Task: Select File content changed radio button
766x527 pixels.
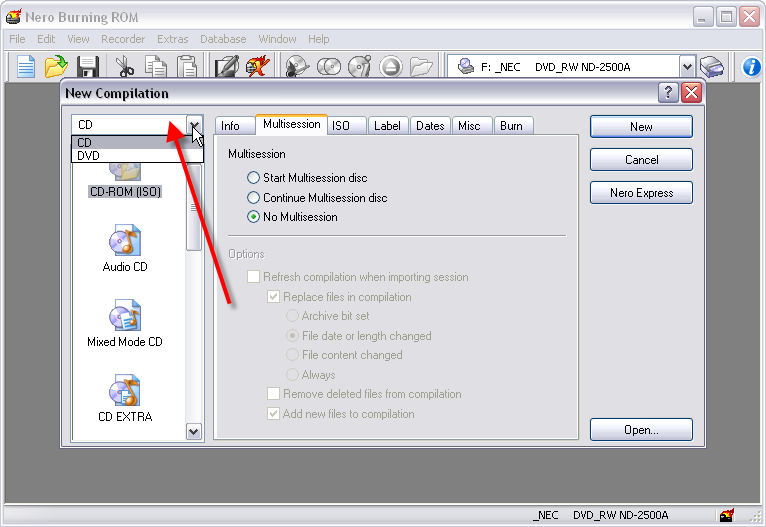Action: 344,355
